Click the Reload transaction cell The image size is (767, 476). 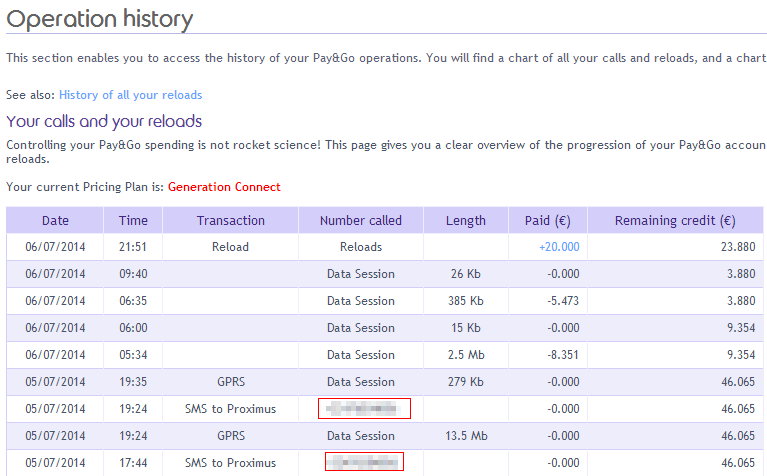coord(230,247)
